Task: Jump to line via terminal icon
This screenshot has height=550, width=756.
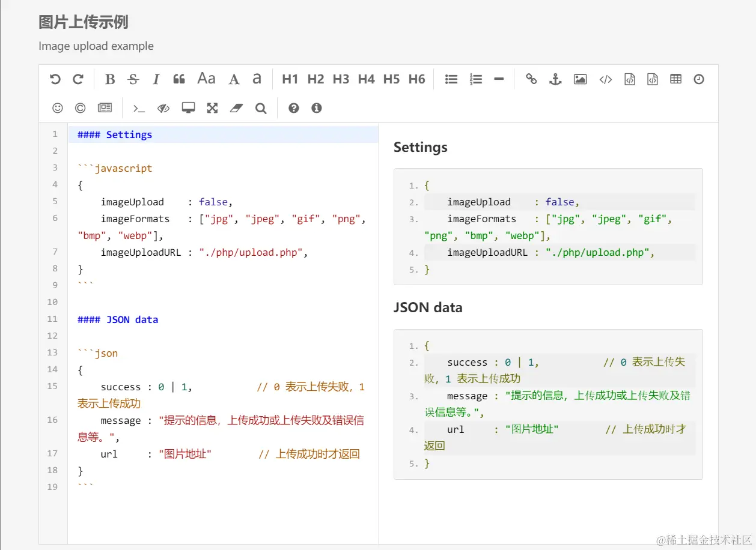Action: pos(139,108)
